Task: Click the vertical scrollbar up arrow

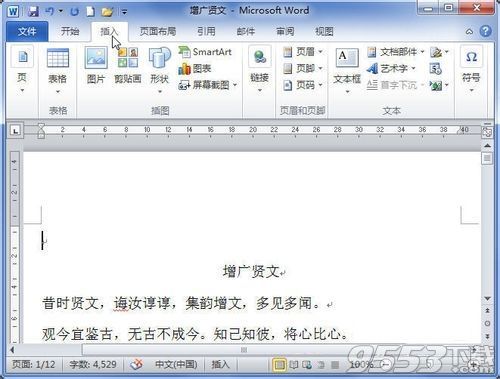Action: point(487,146)
